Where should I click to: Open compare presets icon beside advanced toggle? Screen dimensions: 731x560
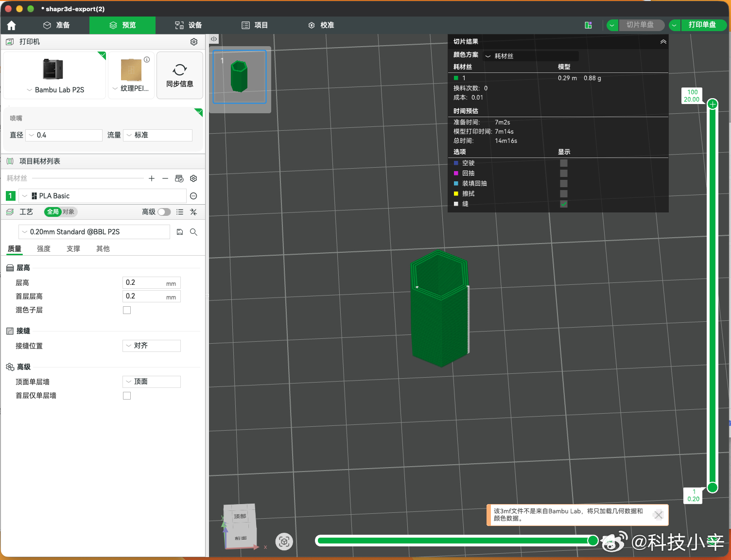[x=193, y=212]
